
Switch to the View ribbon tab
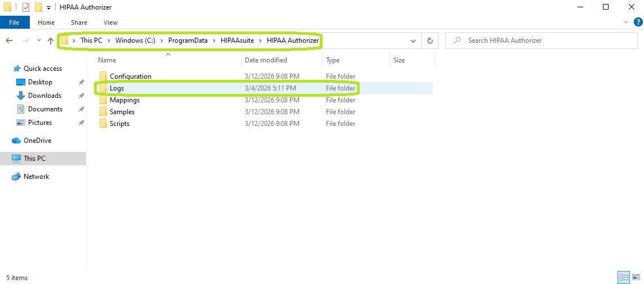(x=110, y=22)
